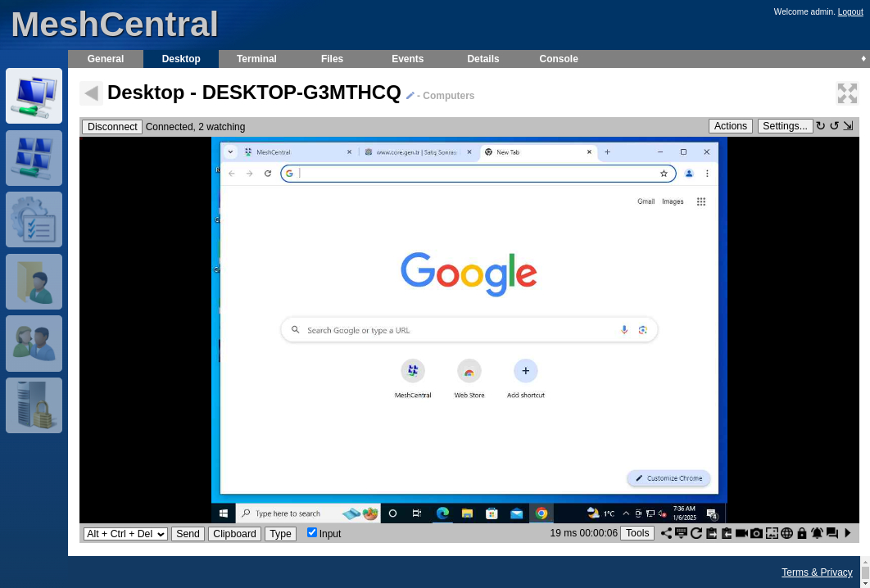This screenshot has height=588, width=870.
Task: Open remote Chrome three-dot menu
Action: pyautogui.click(x=707, y=174)
